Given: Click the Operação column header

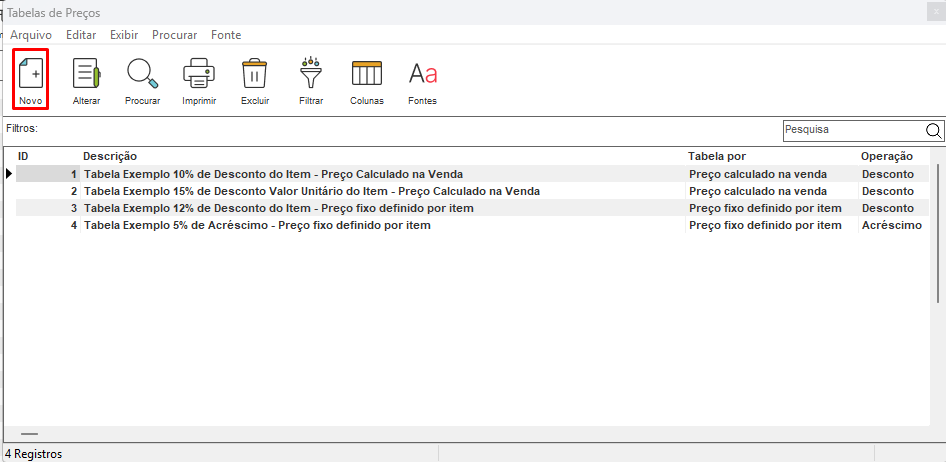Looking at the screenshot, I should (887, 157).
